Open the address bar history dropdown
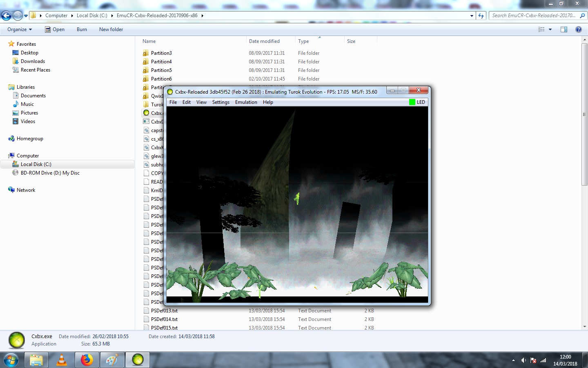 pos(472,16)
